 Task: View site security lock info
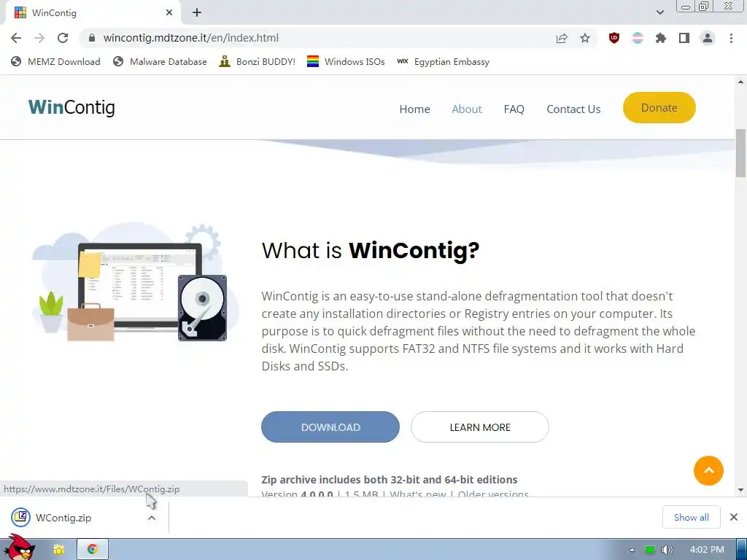[x=92, y=38]
